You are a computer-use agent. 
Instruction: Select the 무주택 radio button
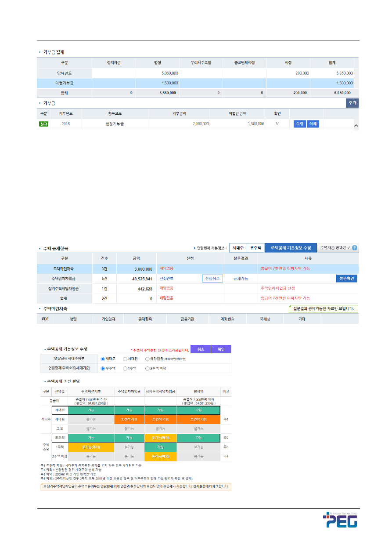coord(103,368)
